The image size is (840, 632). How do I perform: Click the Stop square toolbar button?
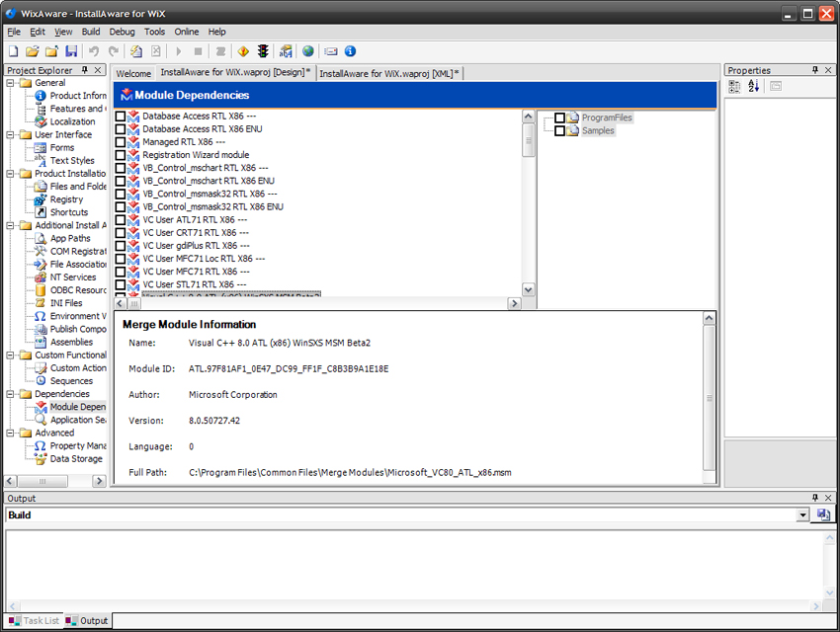tap(198, 51)
